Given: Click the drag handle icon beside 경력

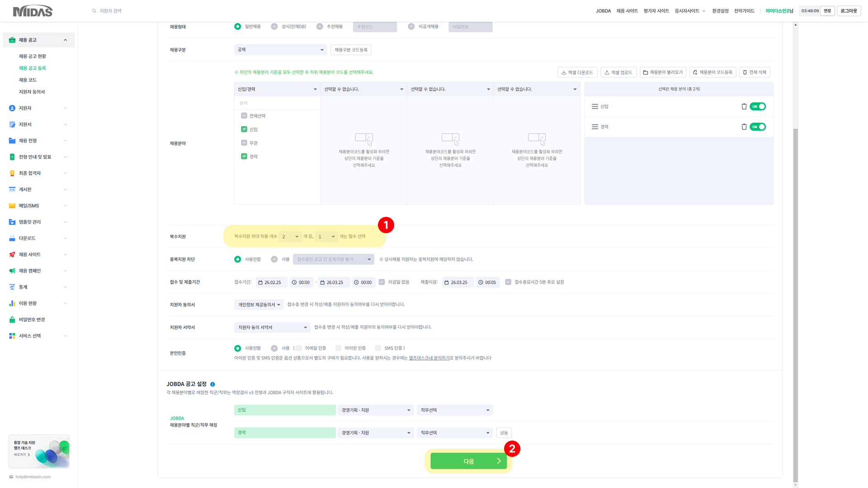Looking at the screenshot, I should 595,127.
